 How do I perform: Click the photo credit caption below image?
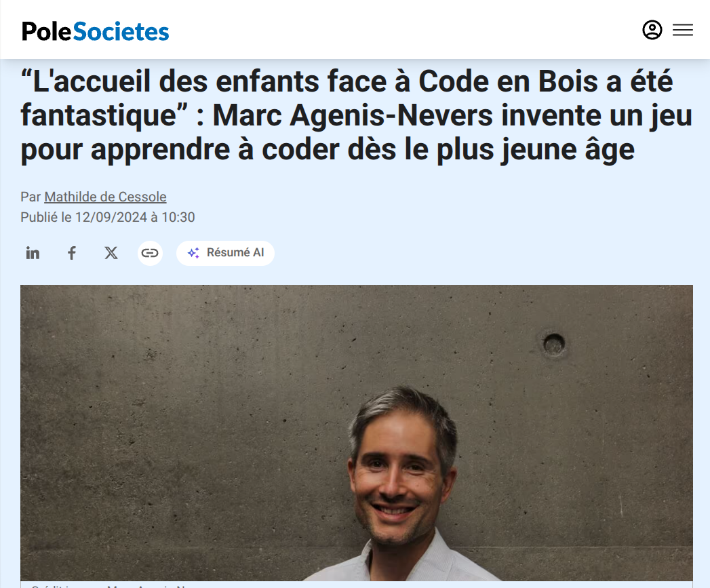pos(109,585)
